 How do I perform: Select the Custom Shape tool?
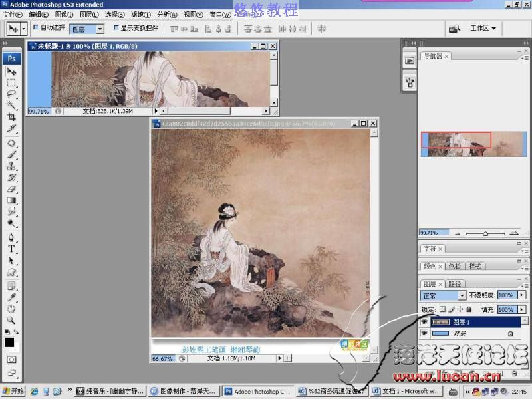tap(11, 272)
